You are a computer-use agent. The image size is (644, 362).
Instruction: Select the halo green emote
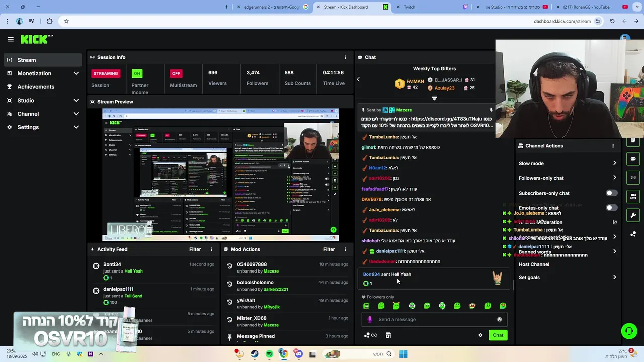pos(396,306)
